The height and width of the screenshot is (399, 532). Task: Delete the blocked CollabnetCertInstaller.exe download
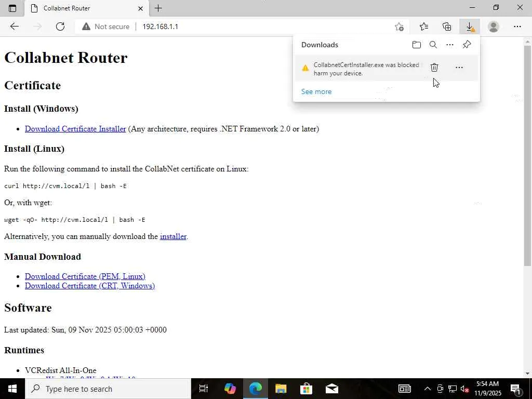pos(434,68)
